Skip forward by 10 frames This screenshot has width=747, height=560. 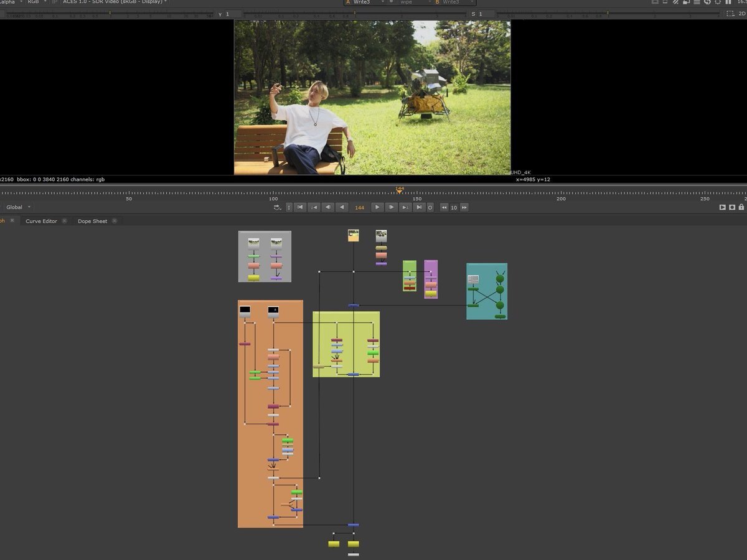(x=464, y=207)
